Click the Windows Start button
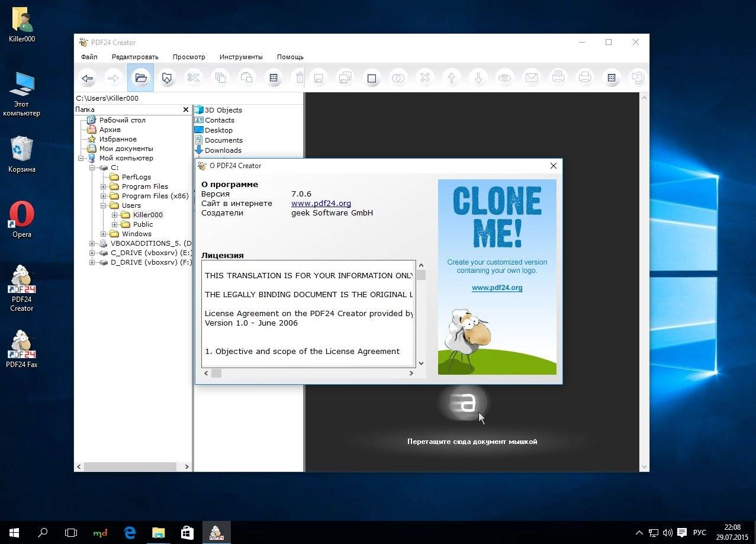756x544 pixels. coord(14,533)
